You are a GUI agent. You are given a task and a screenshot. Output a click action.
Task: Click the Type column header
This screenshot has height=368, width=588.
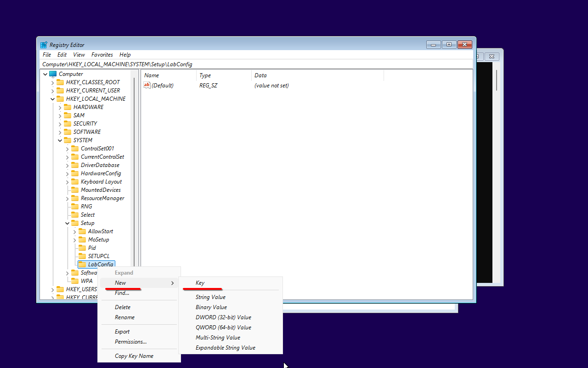pos(224,75)
